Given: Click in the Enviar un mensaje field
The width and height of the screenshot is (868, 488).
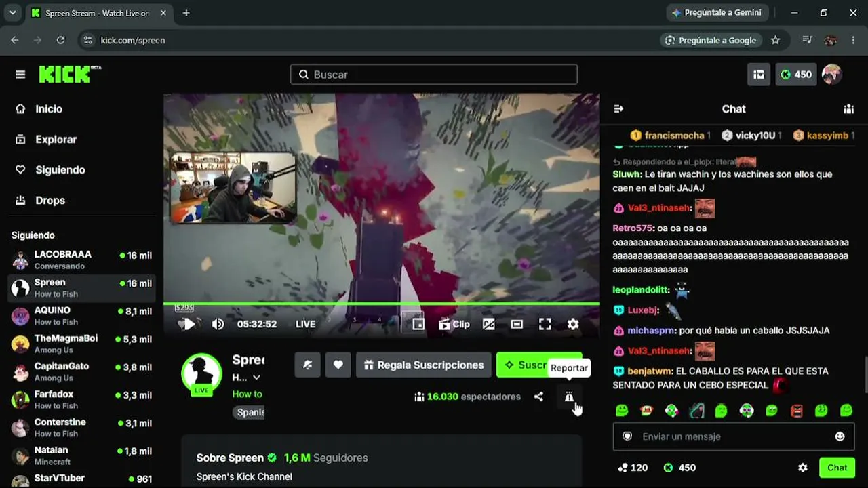Looking at the screenshot, I should 733,436.
